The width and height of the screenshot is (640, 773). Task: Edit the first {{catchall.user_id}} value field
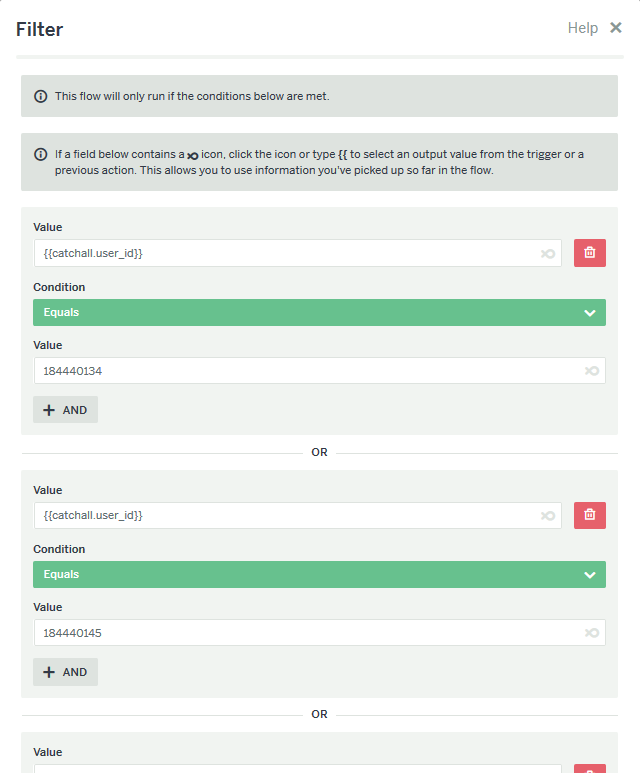coord(297,253)
